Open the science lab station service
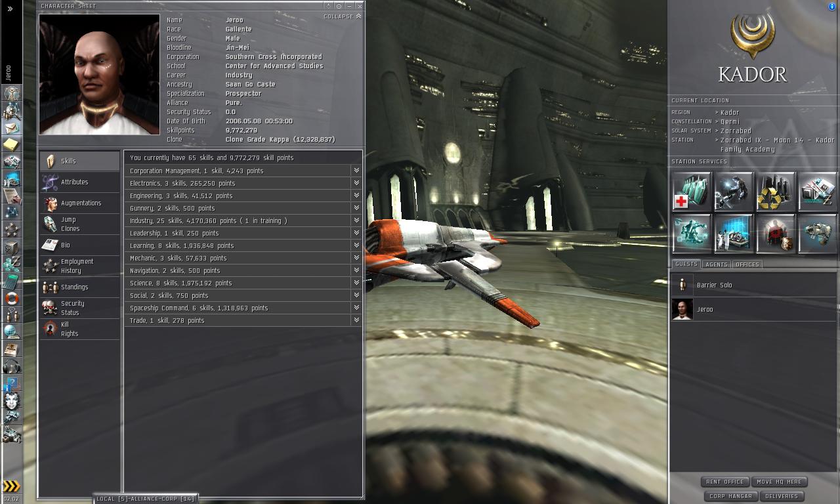The image size is (840, 504). (x=734, y=234)
